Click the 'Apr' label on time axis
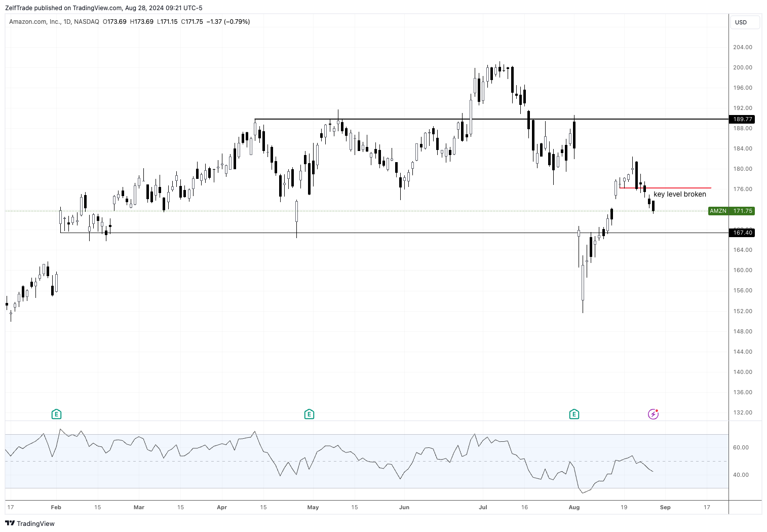767x532 pixels. 221,507
